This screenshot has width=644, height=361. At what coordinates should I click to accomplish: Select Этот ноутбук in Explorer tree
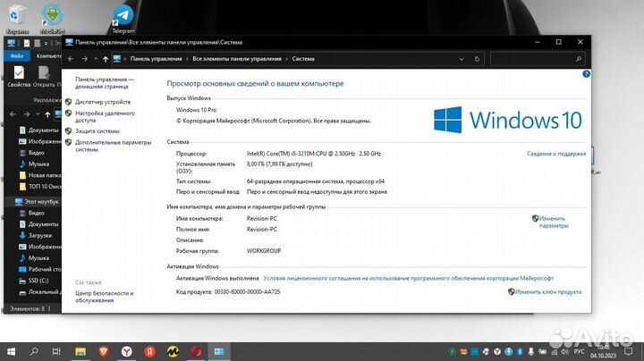point(37,201)
